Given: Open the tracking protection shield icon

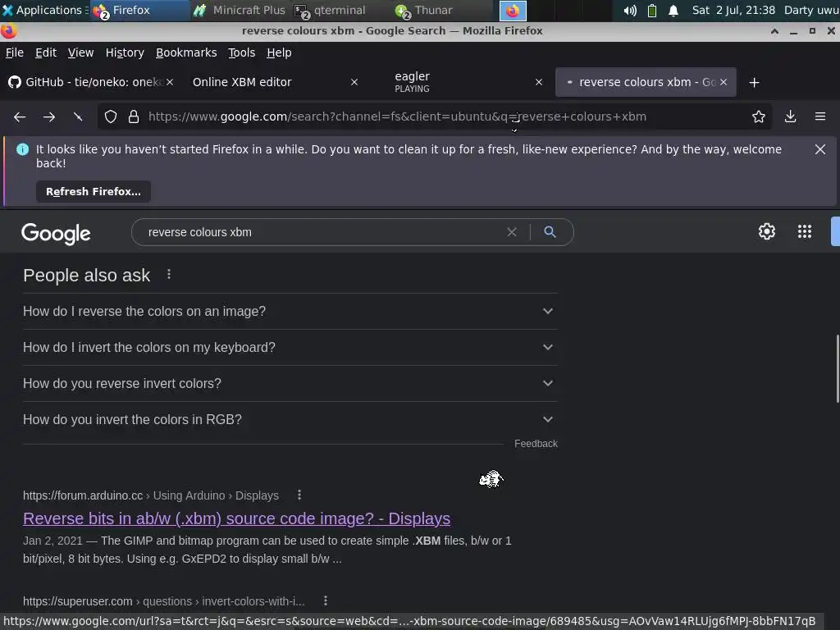Looking at the screenshot, I should point(111,116).
